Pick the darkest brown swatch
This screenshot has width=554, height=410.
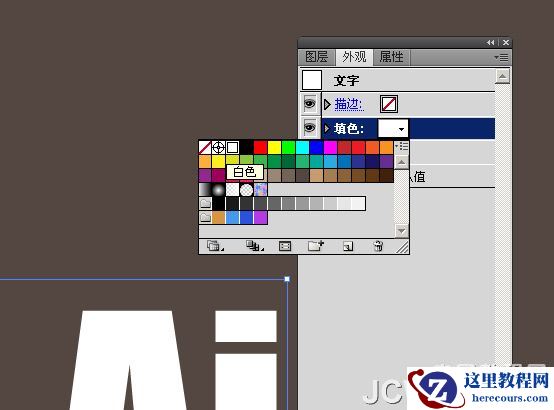[x=387, y=176]
